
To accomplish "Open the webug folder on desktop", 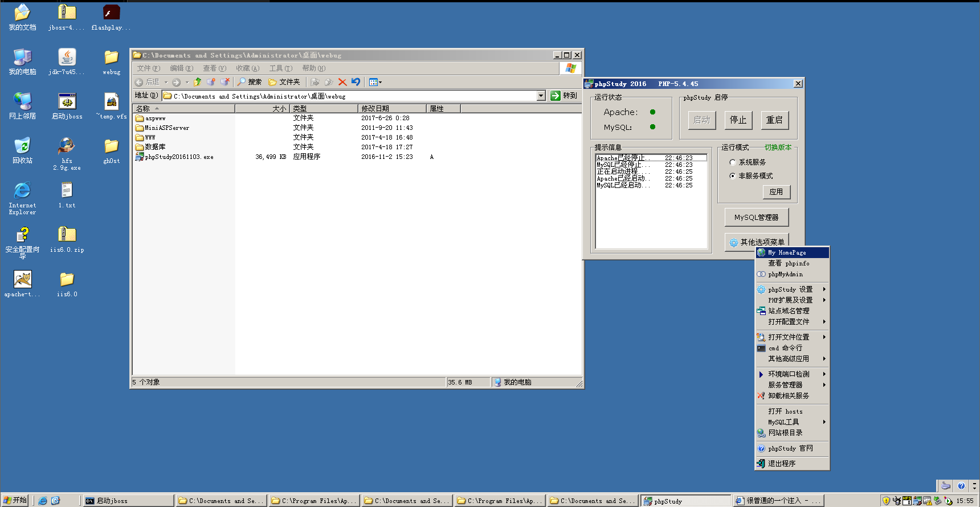I will coord(111,62).
